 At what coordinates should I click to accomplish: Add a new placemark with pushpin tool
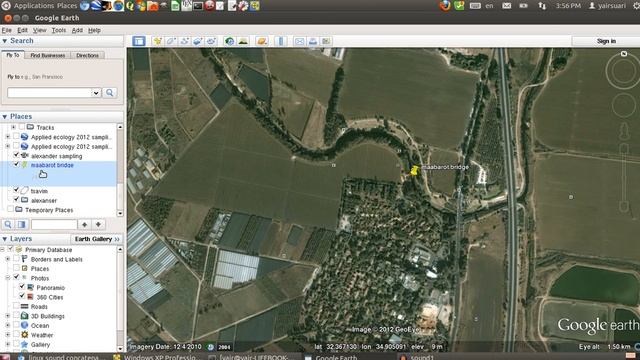point(158,41)
